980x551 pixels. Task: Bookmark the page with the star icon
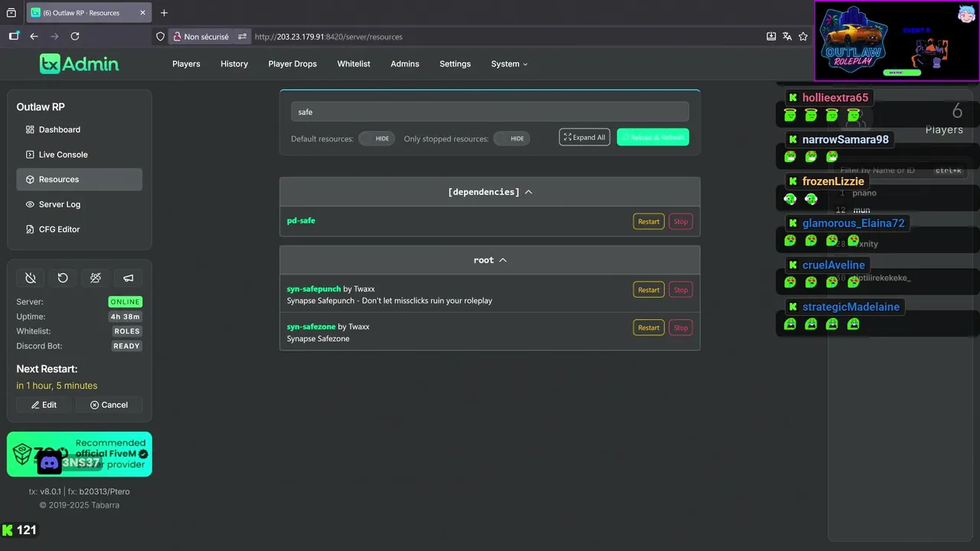[x=803, y=37]
